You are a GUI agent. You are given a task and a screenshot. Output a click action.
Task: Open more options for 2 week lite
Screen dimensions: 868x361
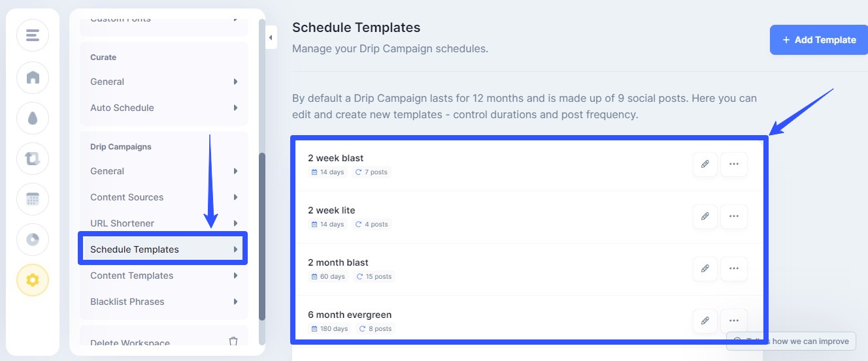[x=733, y=217]
